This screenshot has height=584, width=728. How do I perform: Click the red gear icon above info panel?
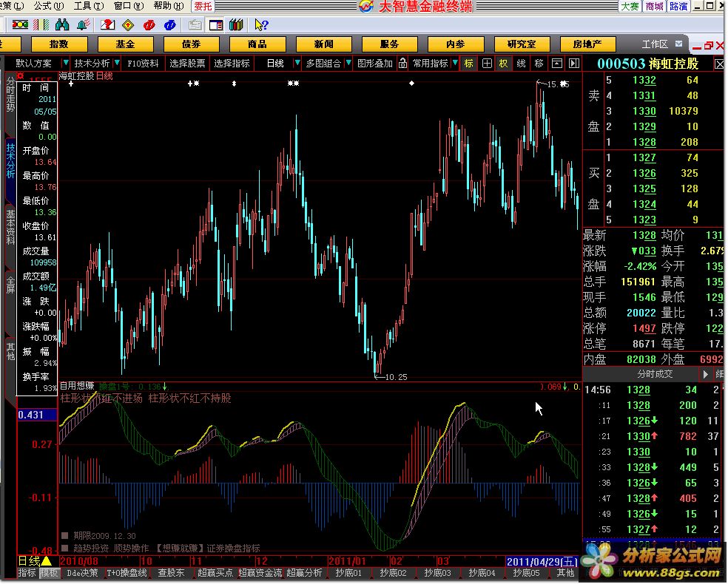point(20,75)
